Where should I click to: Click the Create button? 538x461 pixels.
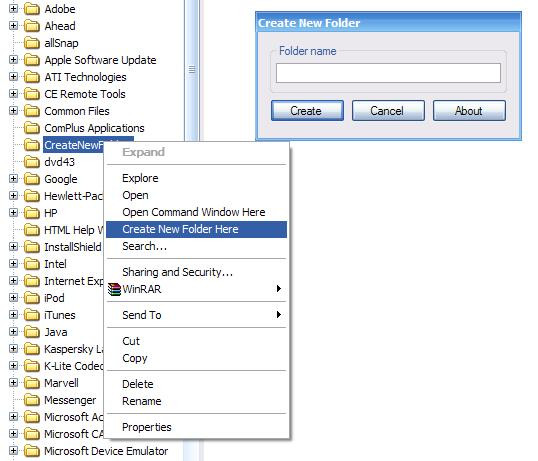pos(307,111)
